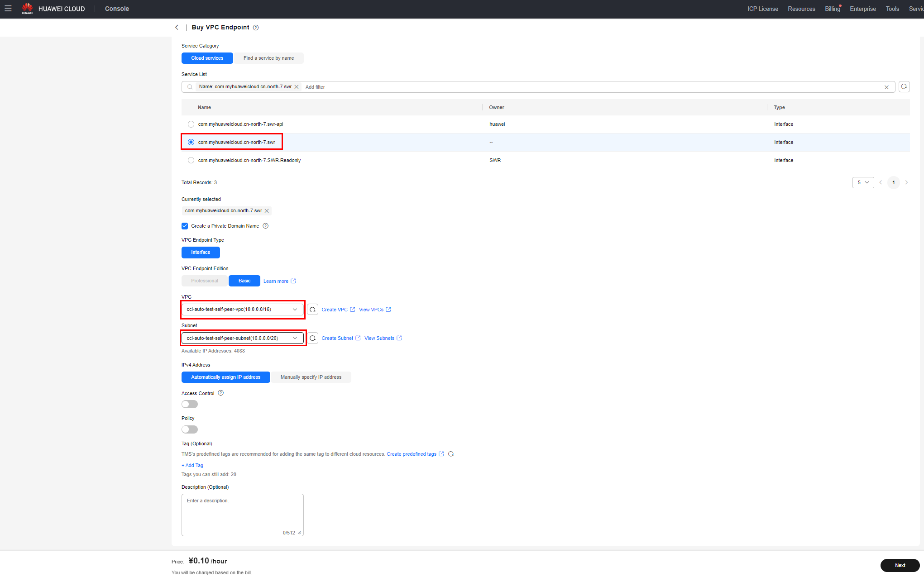924x577 pixels.
Task: Refresh the Subnet dropdown list
Action: coord(312,338)
